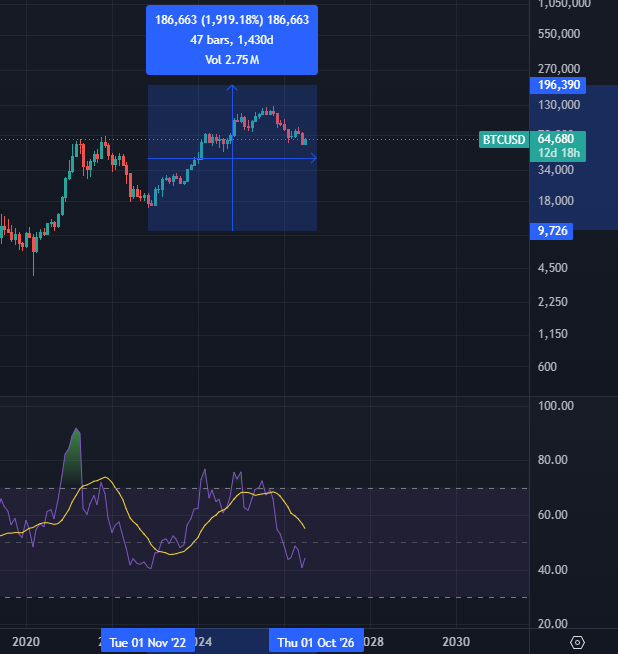
Task: Click the 1,150 price axis label
Action: 553,334
